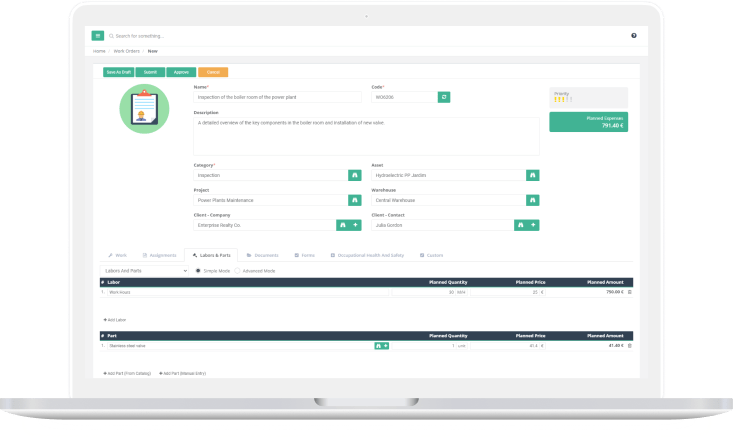
Task: Select the Advanced Mode radio button
Action: [236, 271]
